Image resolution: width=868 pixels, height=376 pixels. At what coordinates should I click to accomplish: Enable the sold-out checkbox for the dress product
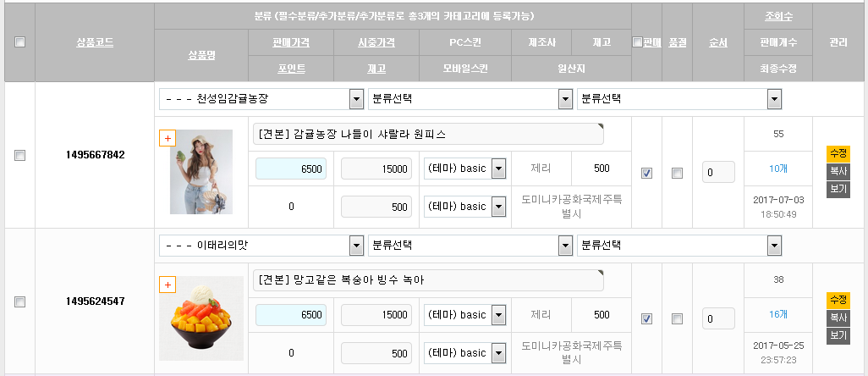(677, 173)
